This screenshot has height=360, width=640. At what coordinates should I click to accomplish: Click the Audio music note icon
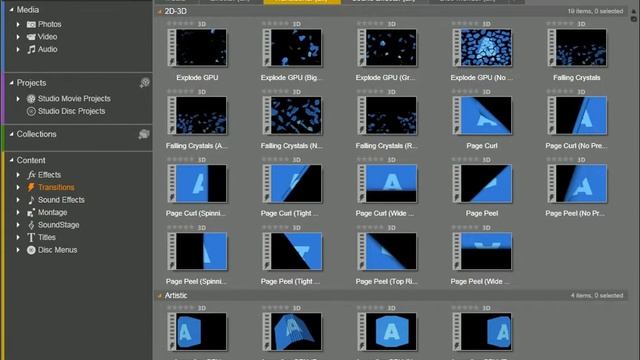(x=31, y=49)
